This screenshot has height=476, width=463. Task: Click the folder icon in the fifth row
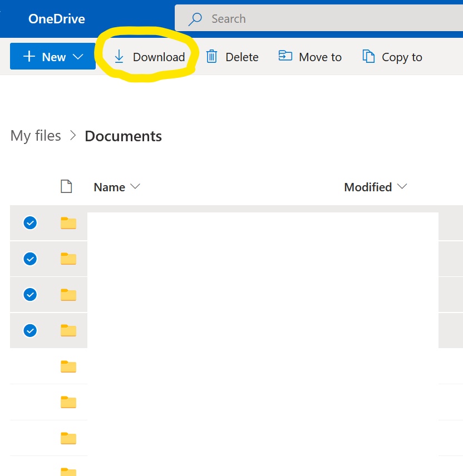click(x=68, y=366)
